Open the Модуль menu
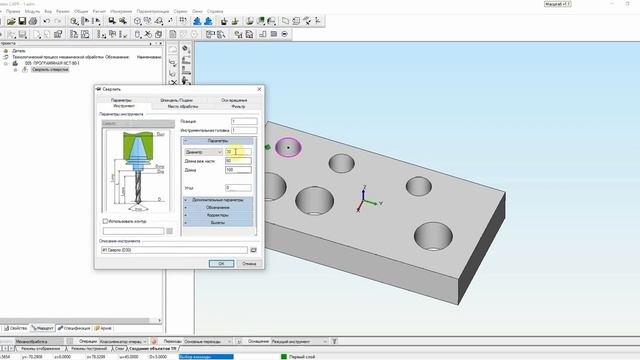Image resolution: width=640 pixels, height=360 pixels. (32, 11)
